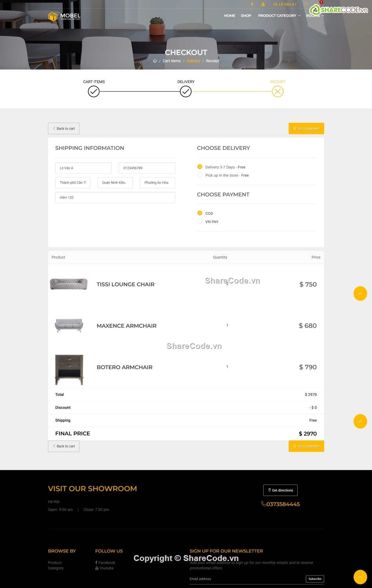Click the Get directions button

280,490
